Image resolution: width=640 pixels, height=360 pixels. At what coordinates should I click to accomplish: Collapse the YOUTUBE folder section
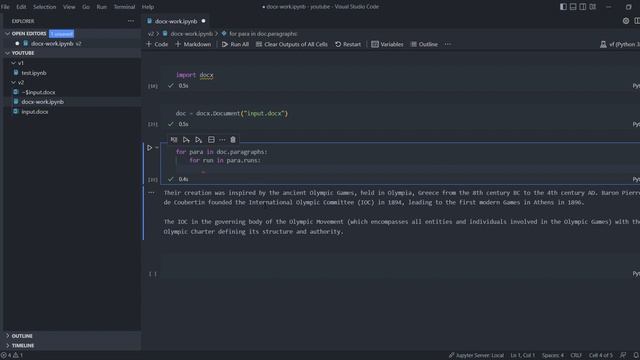[7, 53]
